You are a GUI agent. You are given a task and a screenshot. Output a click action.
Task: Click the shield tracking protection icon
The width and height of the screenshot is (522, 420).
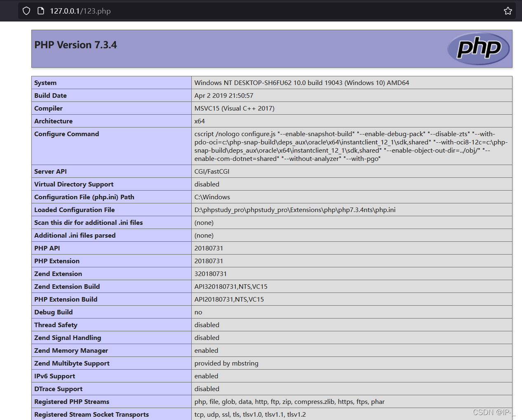pos(26,11)
